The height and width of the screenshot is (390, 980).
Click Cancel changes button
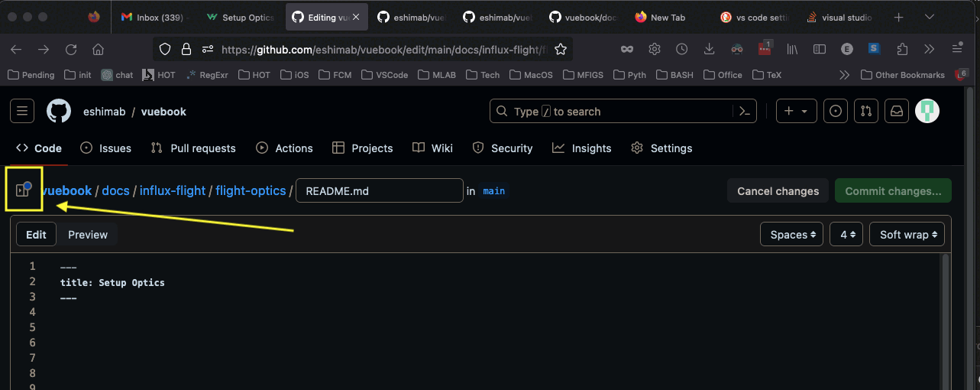[x=778, y=191]
